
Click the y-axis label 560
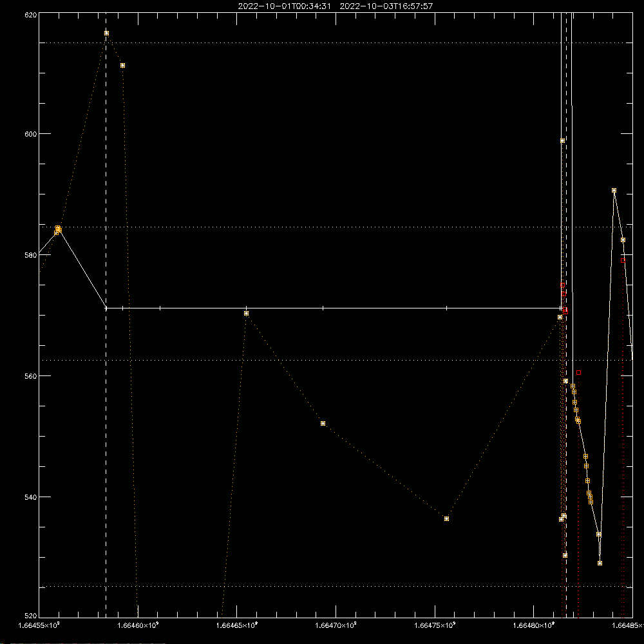(x=31, y=376)
